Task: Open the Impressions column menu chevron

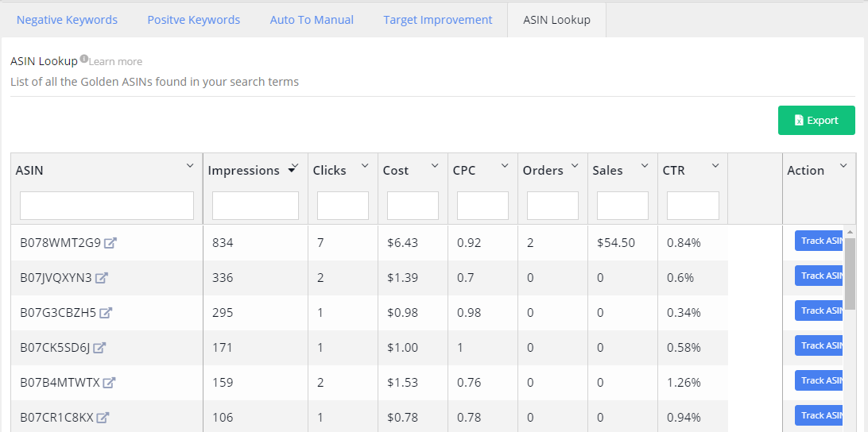Action: point(295,165)
